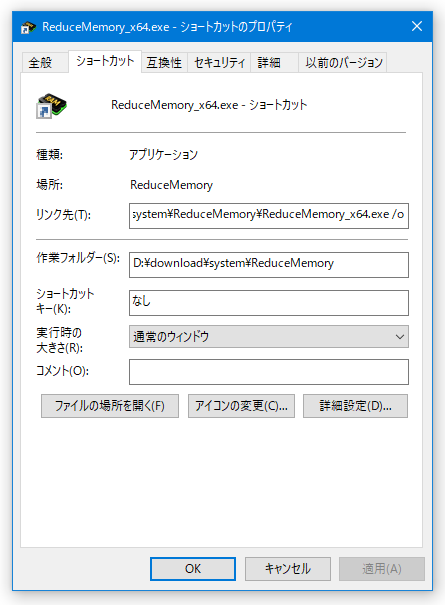Open the 互換性 tab
445x605 pixels.
[x=164, y=63]
